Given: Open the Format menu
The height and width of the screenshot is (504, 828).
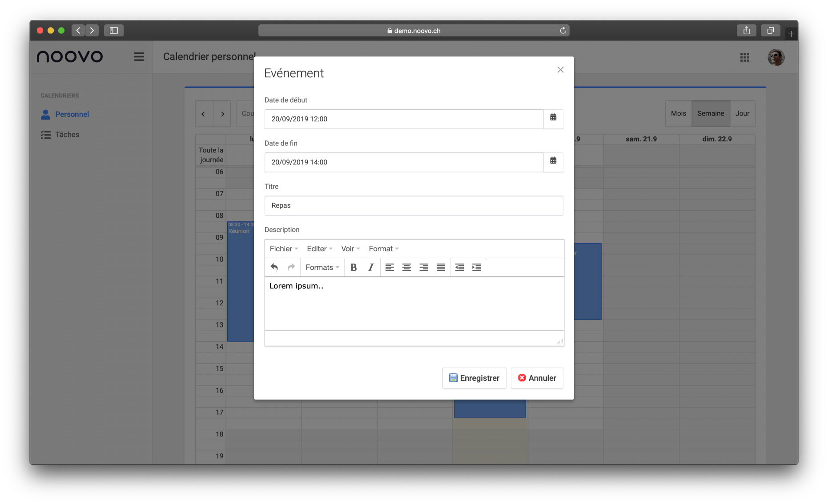Looking at the screenshot, I should tap(383, 248).
